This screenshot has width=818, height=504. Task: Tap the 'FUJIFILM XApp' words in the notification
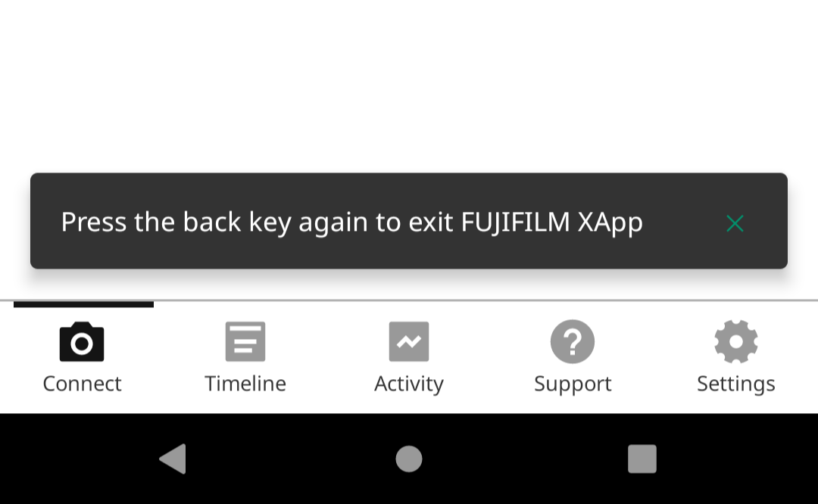(552, 222)
